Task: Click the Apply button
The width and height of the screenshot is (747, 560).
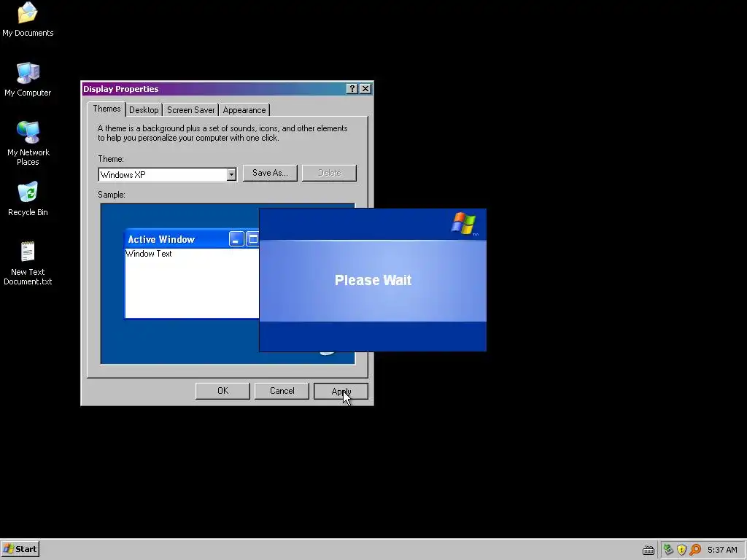Action: 341,391
